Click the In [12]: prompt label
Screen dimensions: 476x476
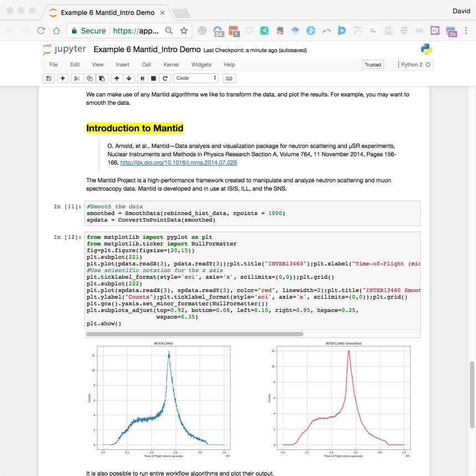click(68, 237)
